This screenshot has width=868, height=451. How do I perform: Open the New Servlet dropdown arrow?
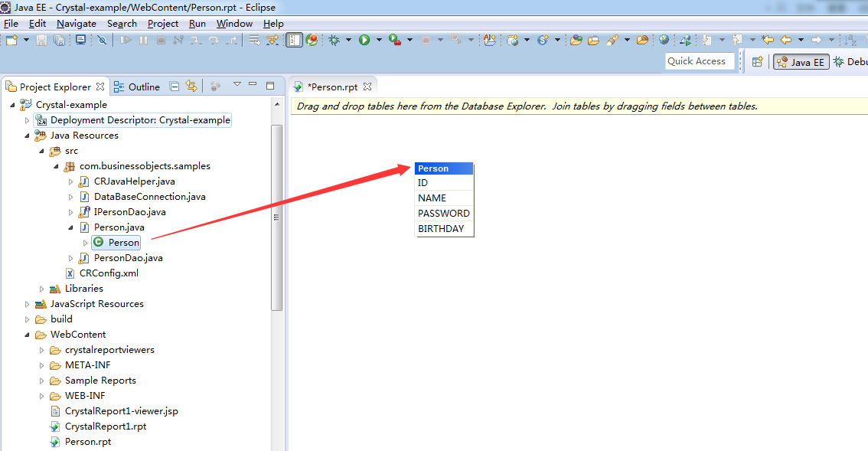pos(557,40)
